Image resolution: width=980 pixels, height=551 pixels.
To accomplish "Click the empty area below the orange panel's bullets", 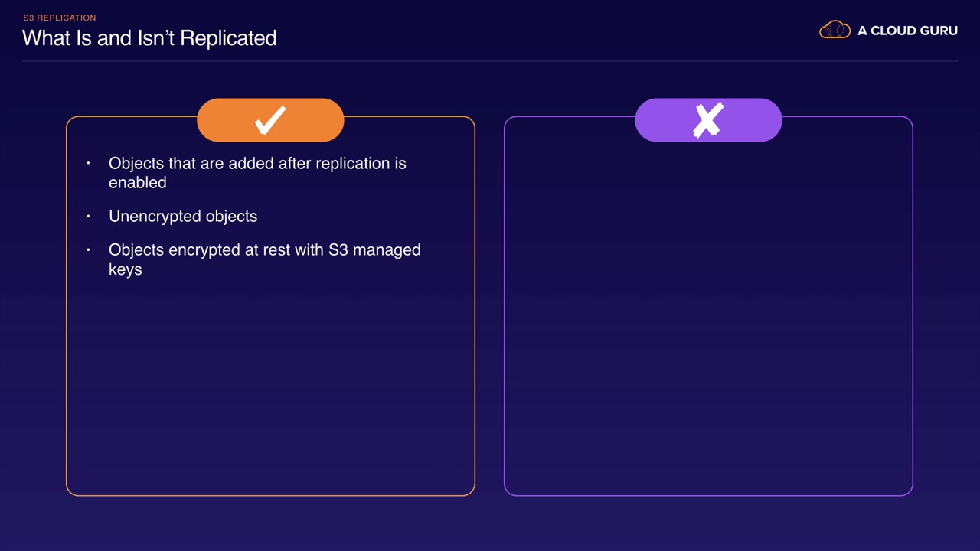I will [270, 383].
